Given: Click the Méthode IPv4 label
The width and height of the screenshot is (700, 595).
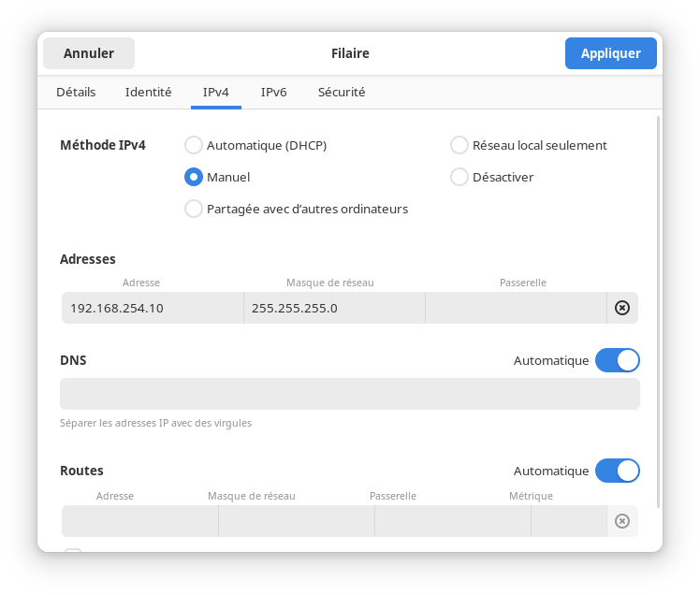Looking at the screenshot, I should 103,145.
